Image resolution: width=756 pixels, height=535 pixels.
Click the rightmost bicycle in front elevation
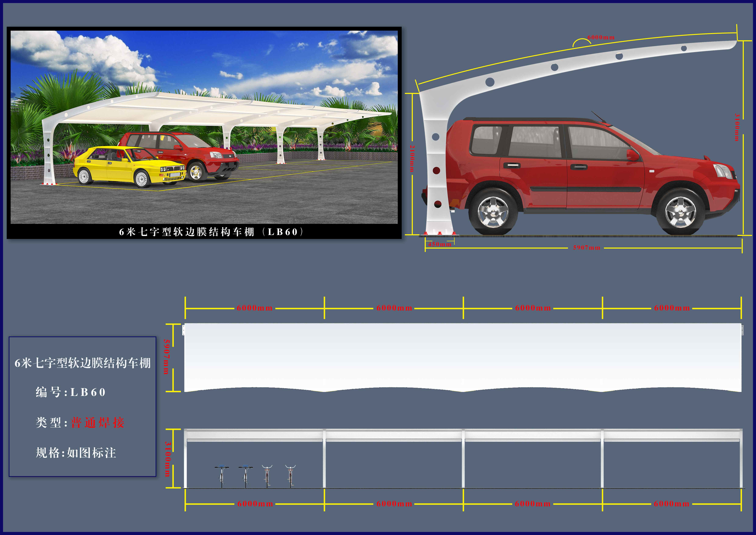click(290, 476)
